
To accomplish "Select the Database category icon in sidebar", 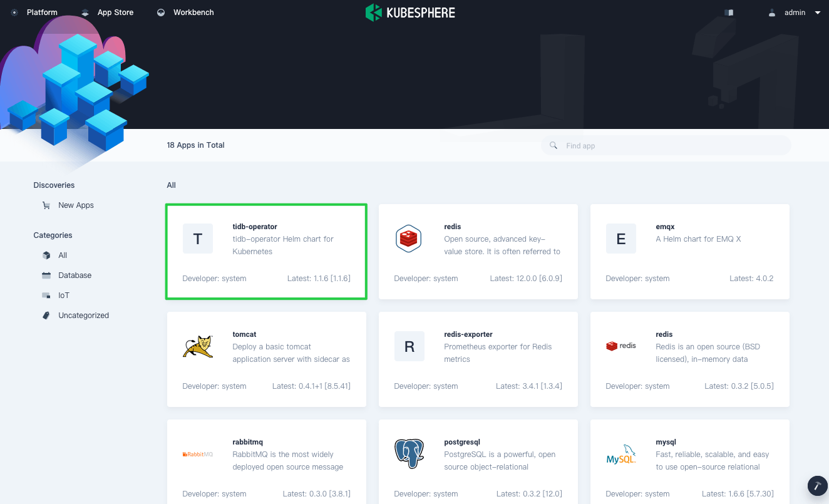I will [46, 275].
